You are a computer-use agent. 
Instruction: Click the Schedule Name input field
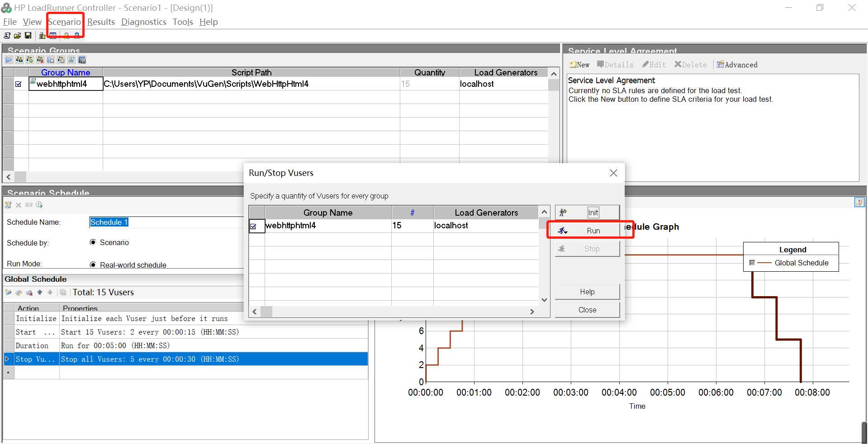coord(166,222)
